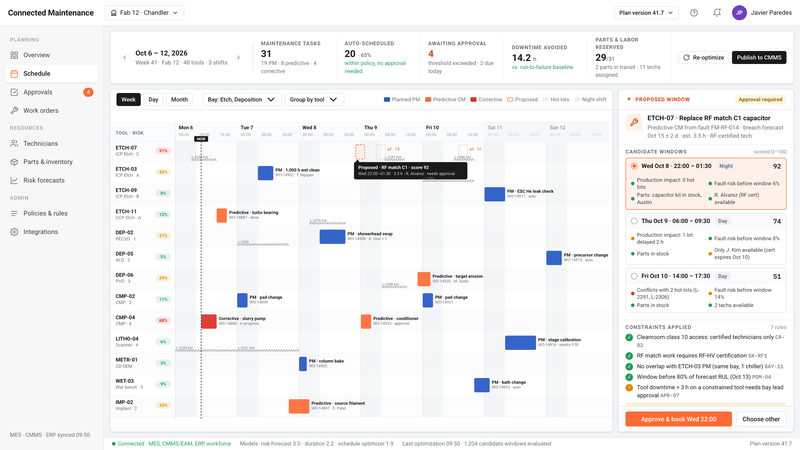Open Risk forecasts in sidebar
This screenshot has height=450, width=800.
51,180
